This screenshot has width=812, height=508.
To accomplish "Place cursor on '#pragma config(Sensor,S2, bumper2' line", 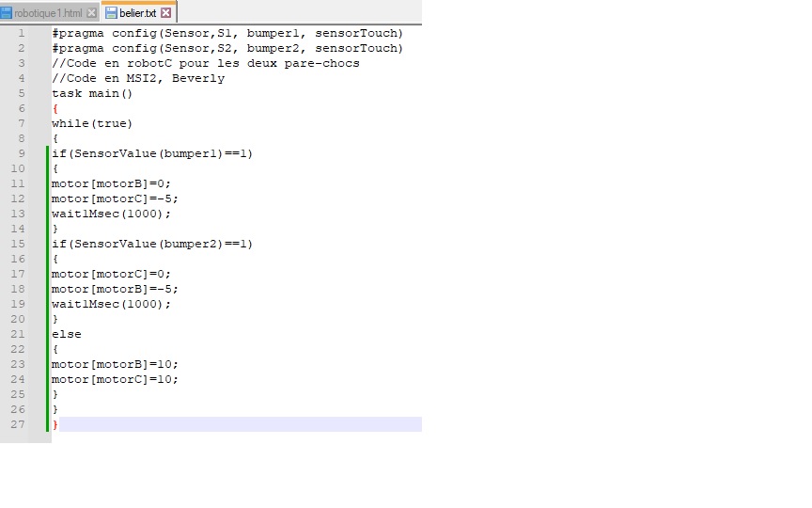I will tap(227, 48).
